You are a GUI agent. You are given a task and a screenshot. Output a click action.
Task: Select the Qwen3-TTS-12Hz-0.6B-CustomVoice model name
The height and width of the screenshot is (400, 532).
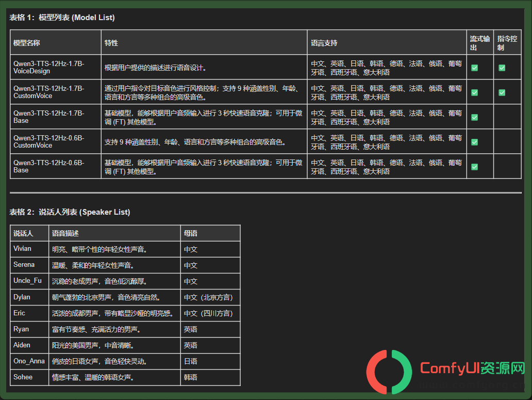tap(49, 141)
